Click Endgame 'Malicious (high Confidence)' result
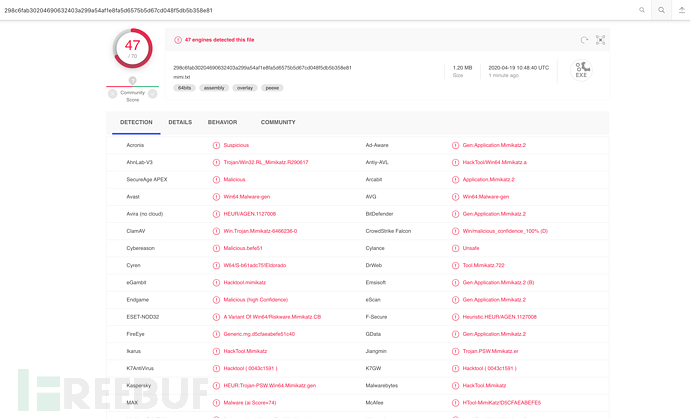 255,300
